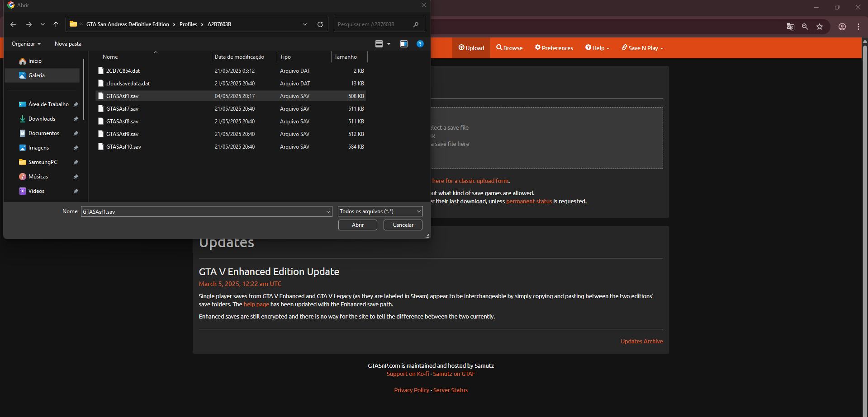
Task: Select the file GTASAsf7.sav
Action: [x=231, y=109]
